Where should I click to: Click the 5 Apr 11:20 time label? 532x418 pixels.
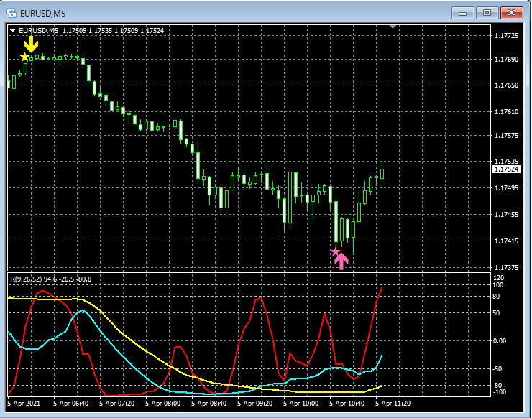click(x=393, y=404)
